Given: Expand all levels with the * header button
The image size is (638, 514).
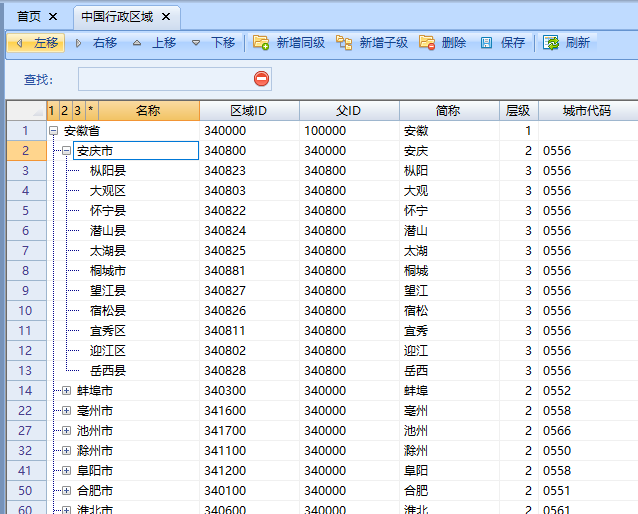Looking at the screenshot, I should pos(92,111).
